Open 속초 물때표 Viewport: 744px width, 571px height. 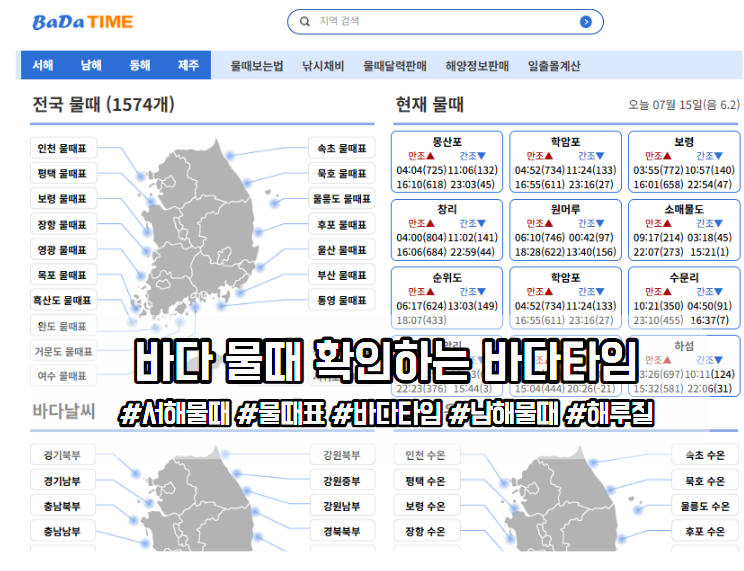[x=342, y=148]
